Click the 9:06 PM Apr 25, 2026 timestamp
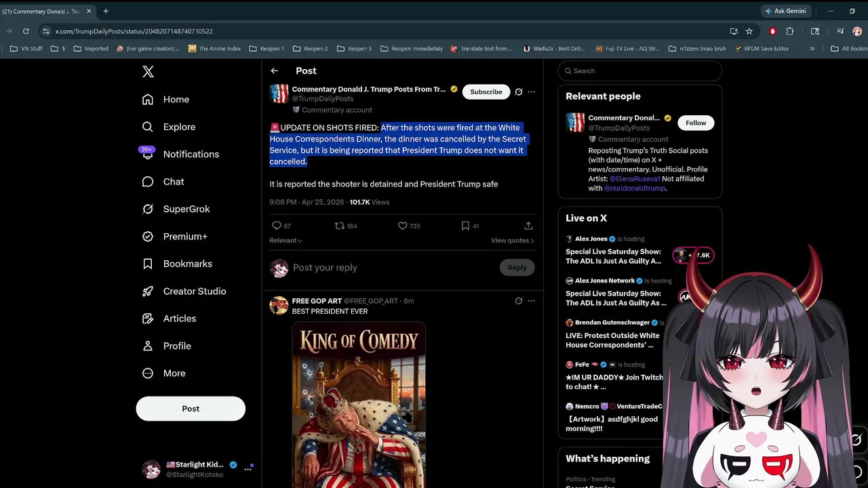 pyautogui.click(x=307, y=202)
